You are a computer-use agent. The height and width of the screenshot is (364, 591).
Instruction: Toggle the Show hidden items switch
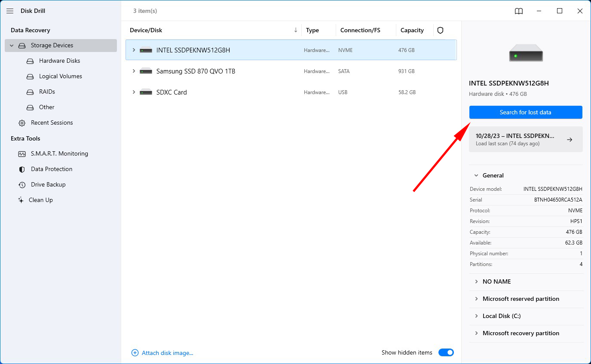pyautogui.click(x=446, y=352)
